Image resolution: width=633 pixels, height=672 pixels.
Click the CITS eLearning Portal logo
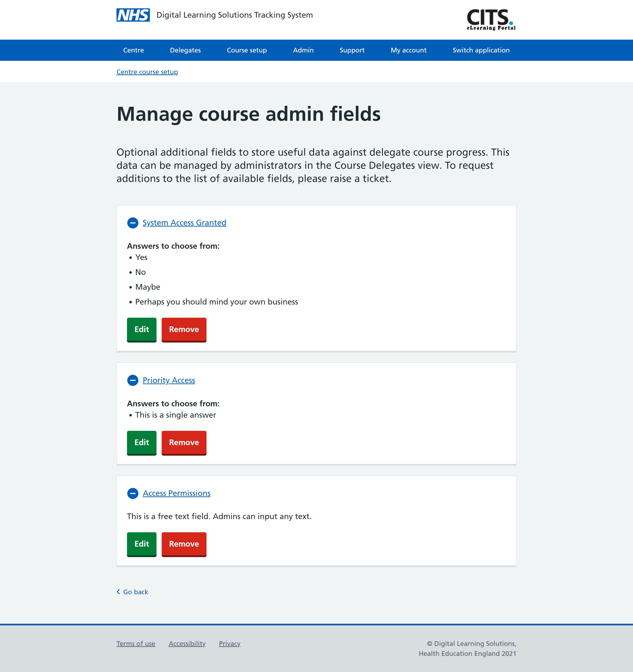click(491, 20)
